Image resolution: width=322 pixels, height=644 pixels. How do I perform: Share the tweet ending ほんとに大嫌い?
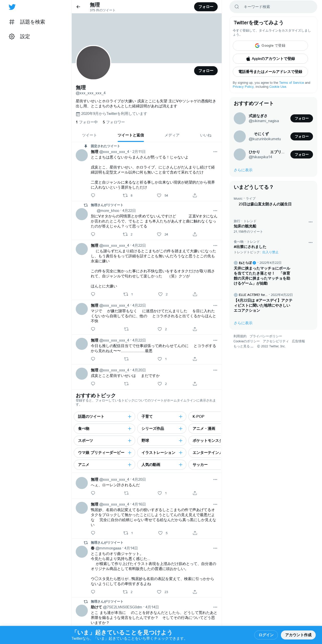[195, 294]
